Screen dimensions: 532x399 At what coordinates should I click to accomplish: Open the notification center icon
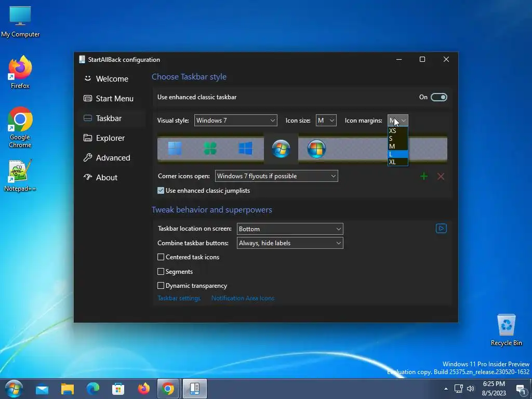coord(521,390)
